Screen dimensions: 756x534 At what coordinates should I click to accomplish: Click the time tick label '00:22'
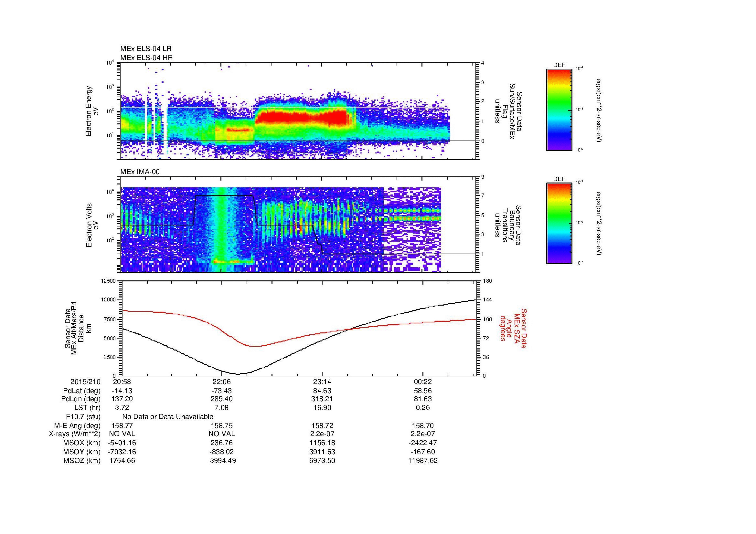423,382
